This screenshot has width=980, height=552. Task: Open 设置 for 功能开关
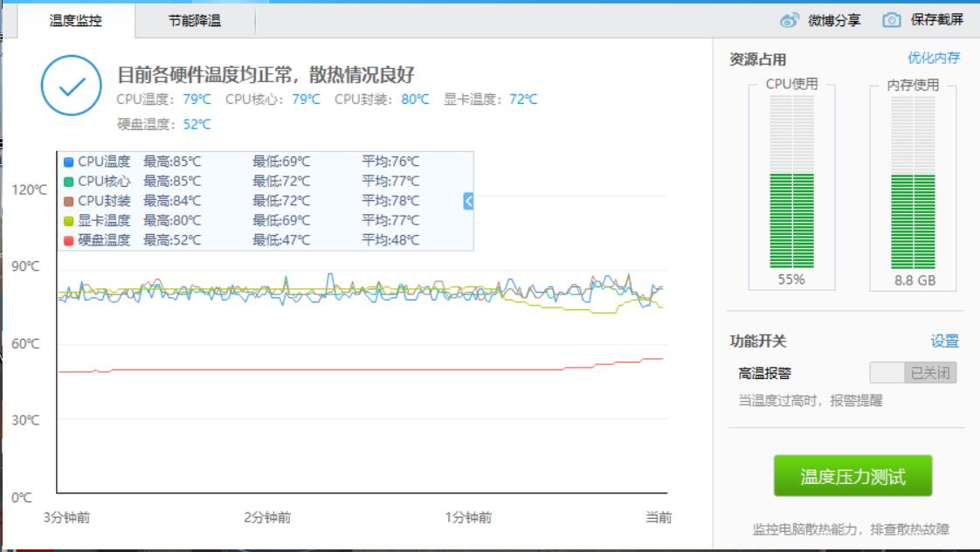tap(944, 341)
